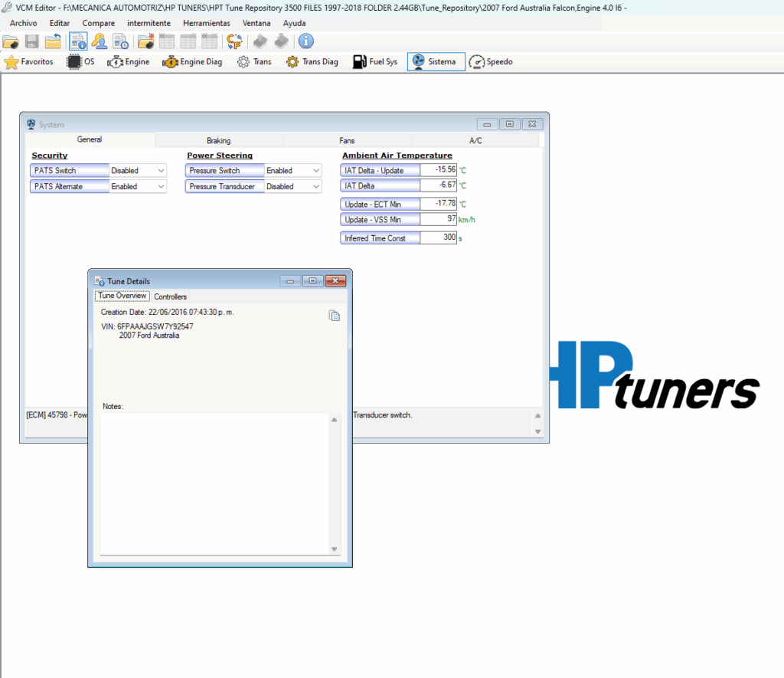Toggle the Tune Details info icon
This screenshot has height=678, width=784.
tap(78, 41)
